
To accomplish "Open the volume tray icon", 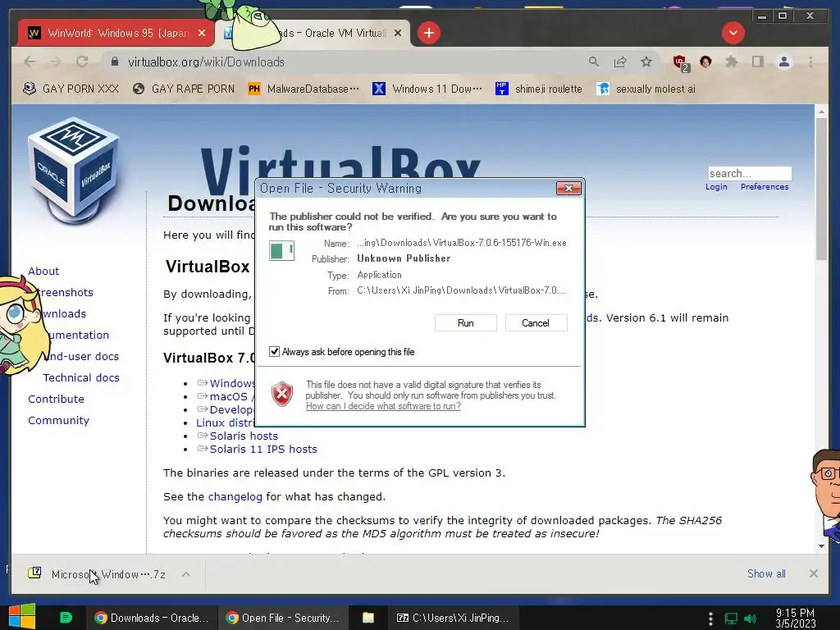I will 751,619.
